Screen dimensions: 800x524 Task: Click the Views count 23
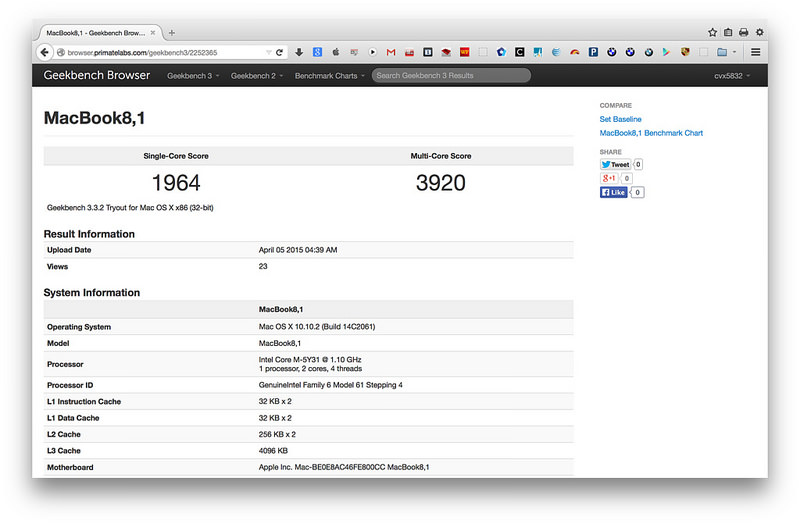click(263, 266)
